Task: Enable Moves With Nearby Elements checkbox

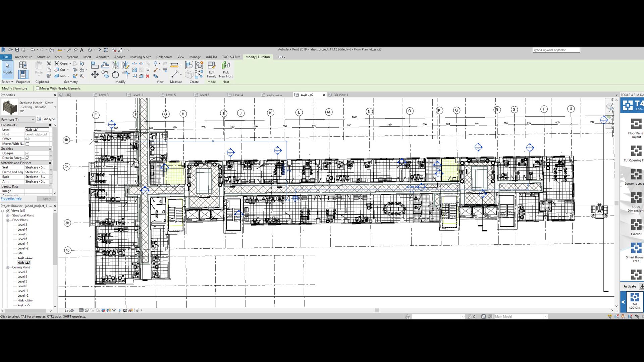Action: (38, 88)
